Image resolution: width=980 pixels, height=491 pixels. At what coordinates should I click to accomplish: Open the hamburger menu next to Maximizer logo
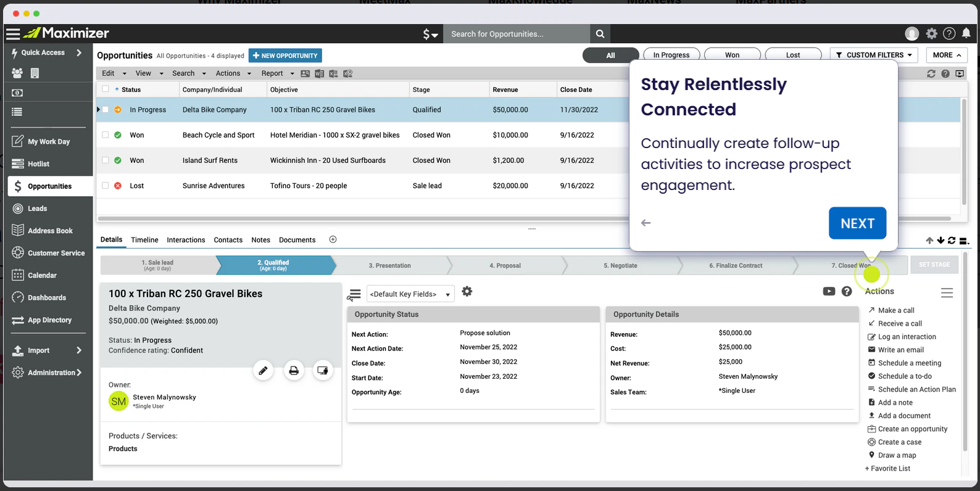click(x=13, y=33)
